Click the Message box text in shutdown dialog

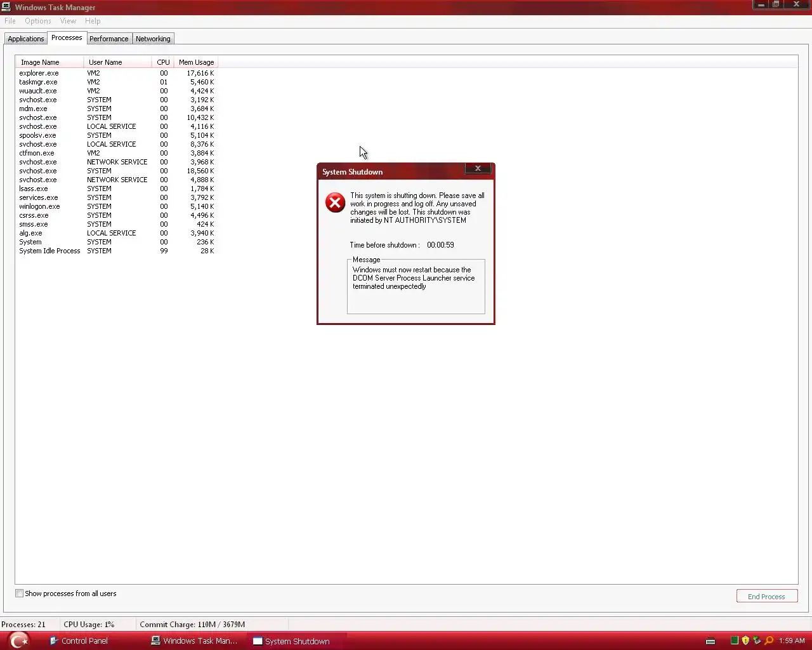[414, 278]
